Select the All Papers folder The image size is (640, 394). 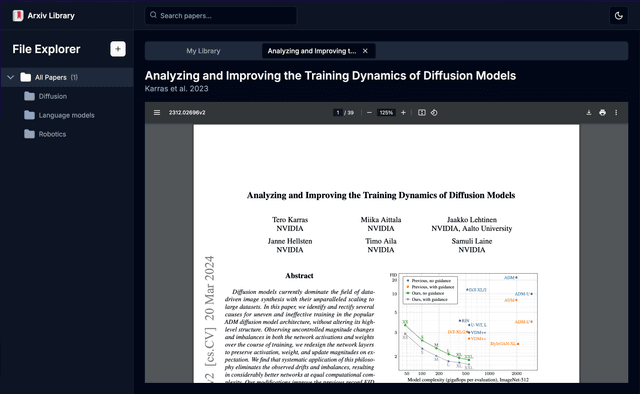(x=67, y=77)
